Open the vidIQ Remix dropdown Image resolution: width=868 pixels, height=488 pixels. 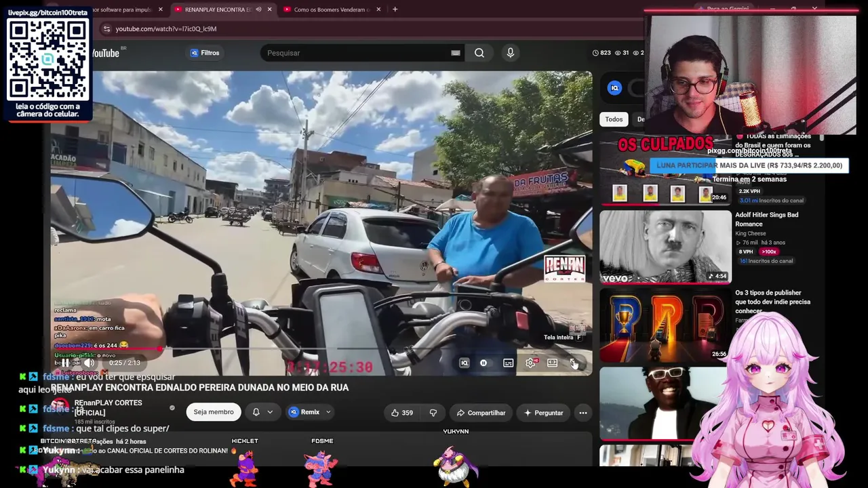click(310, 412)
